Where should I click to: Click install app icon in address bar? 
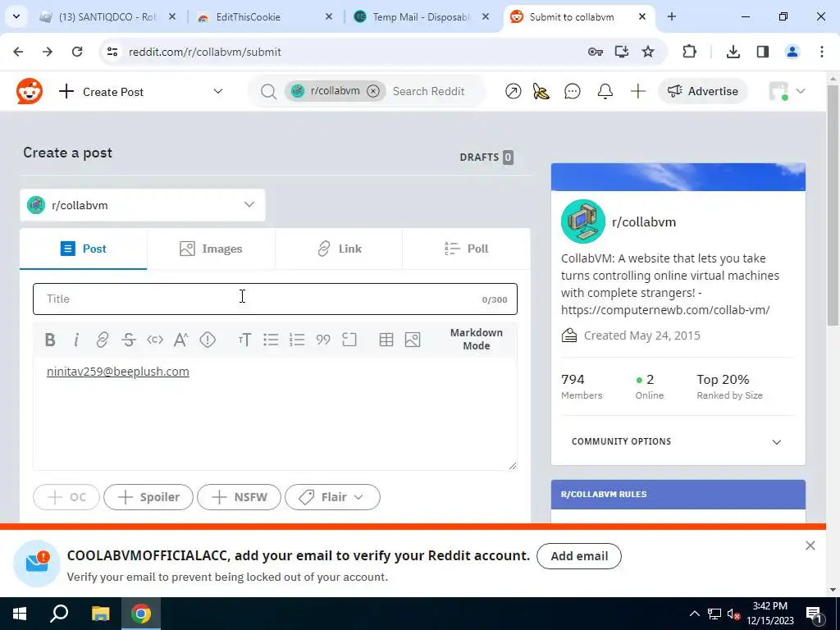[622, 52]
